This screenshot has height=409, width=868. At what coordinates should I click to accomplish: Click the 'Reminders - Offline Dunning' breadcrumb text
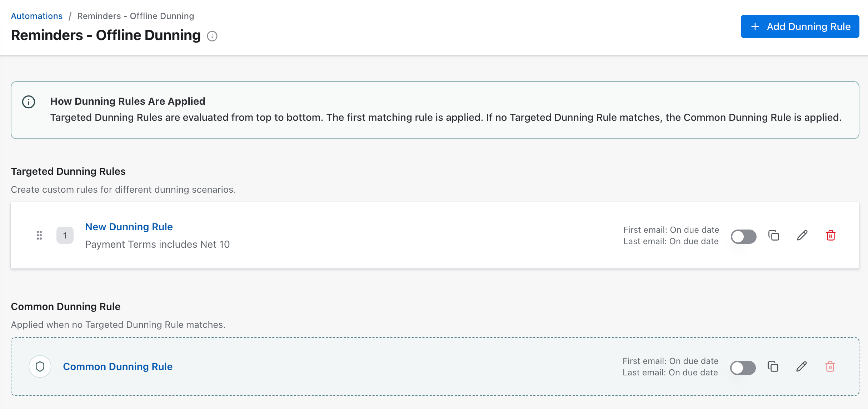coord(136,16)
